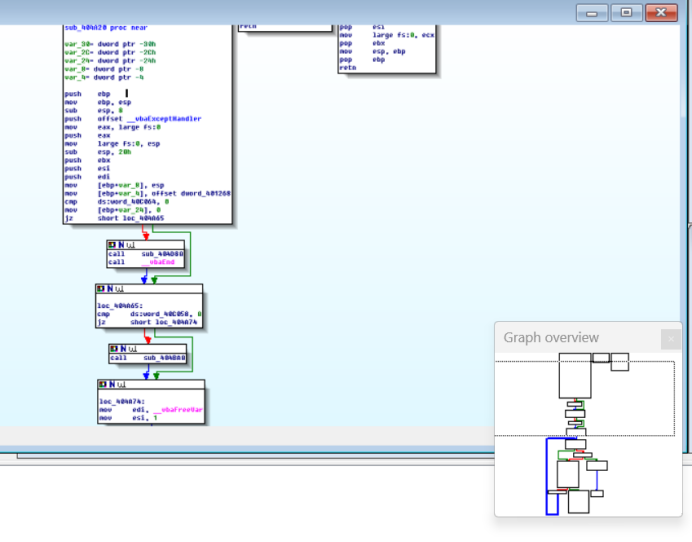
Task: Select the __vbaExceptHandler offset reference
Action: click(x=162, y=119)
